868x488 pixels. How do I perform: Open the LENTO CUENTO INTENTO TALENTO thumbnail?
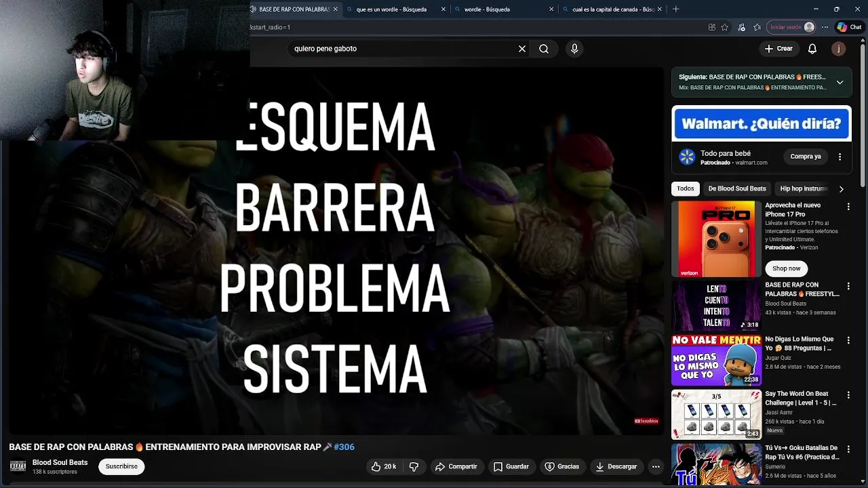[x=716, y=306]
